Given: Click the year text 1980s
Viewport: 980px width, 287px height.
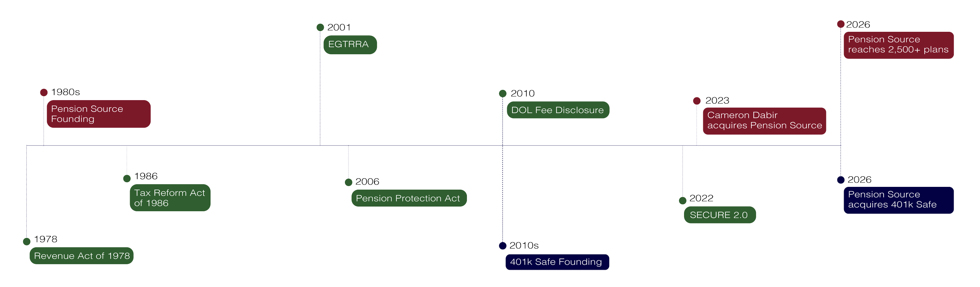Looking at the screenshot, I should [x=65, y=92].
